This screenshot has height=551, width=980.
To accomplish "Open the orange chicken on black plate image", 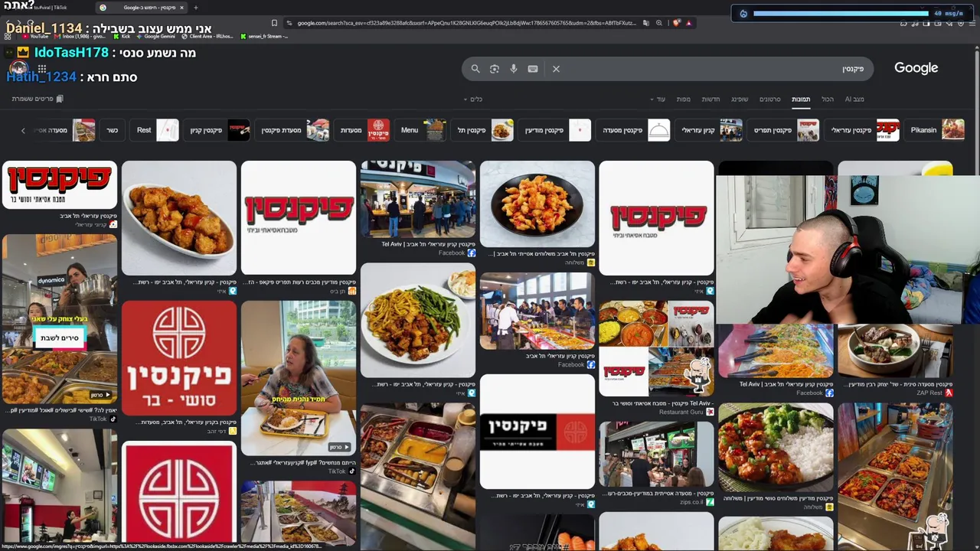I will pos(537,204).
